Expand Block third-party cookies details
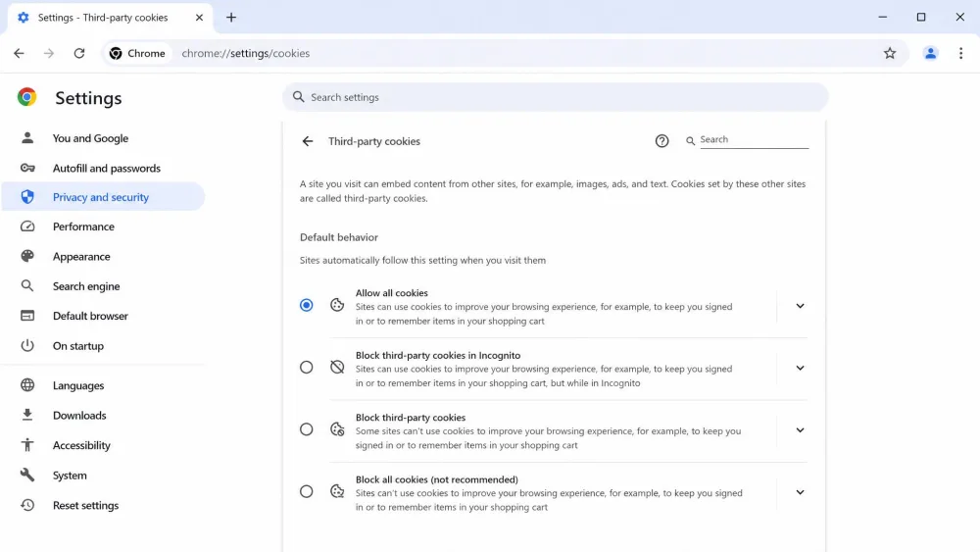Image resolution: width=980 pixels, height=552 pixels. (800, 430)
